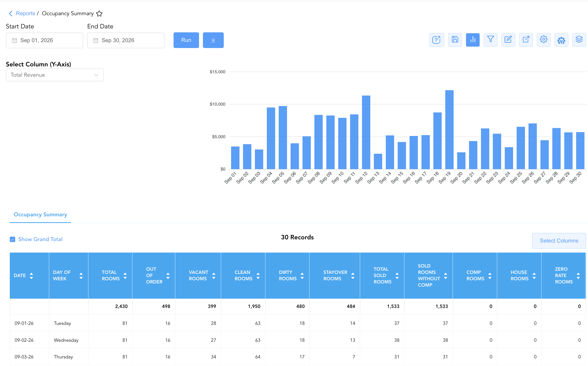The image size is (588, 366).
Task: Open the Total Revenue Y-axis dropdown
Action: [55, 75]
